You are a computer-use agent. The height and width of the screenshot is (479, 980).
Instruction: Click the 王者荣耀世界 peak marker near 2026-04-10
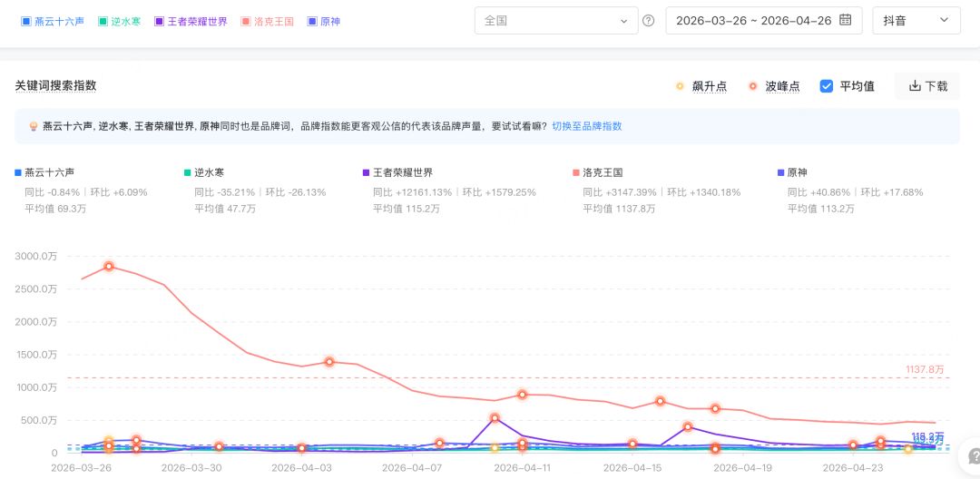(x=495, y=418)
